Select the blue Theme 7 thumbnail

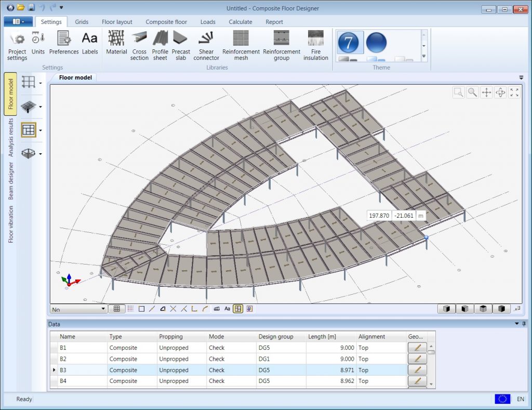pos(350,42)
